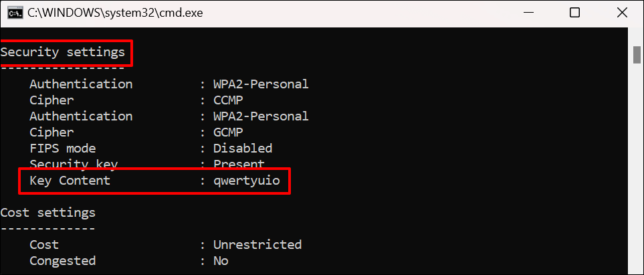Click the Congested label
644x275 pixels.
point(62,261)
